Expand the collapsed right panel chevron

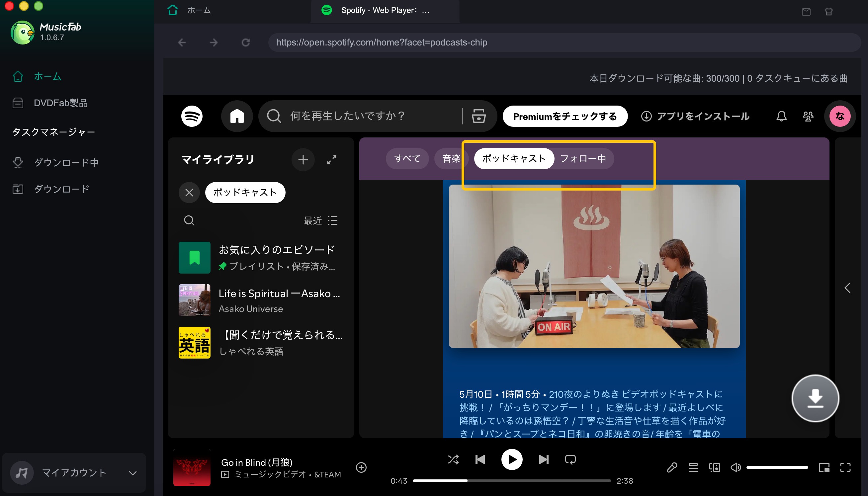[x=847, y=288]
